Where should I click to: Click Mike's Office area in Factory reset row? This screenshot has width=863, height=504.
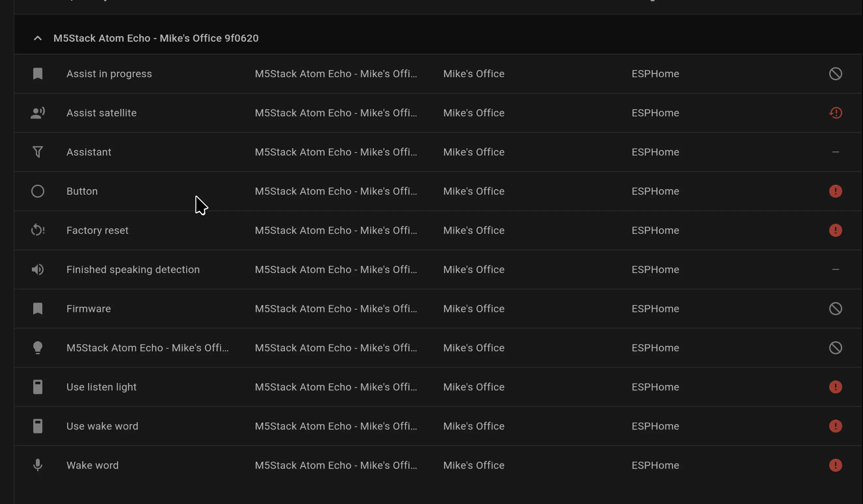point(474,230)
